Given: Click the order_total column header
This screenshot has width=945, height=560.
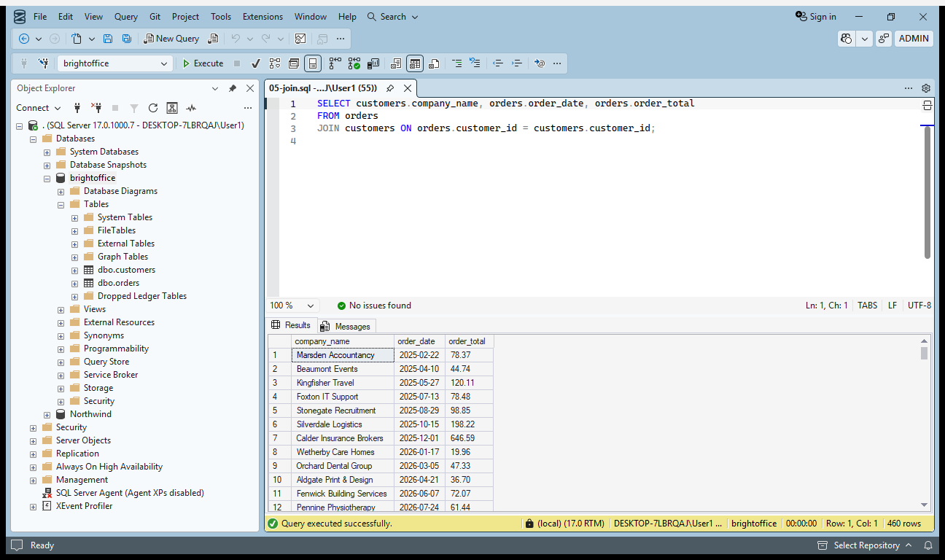Looking at the screenshot, I should tap(469, 341).
